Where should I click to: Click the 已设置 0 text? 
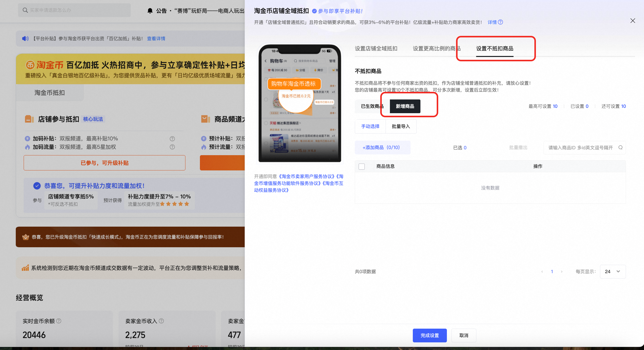click(x=579, y=106)
